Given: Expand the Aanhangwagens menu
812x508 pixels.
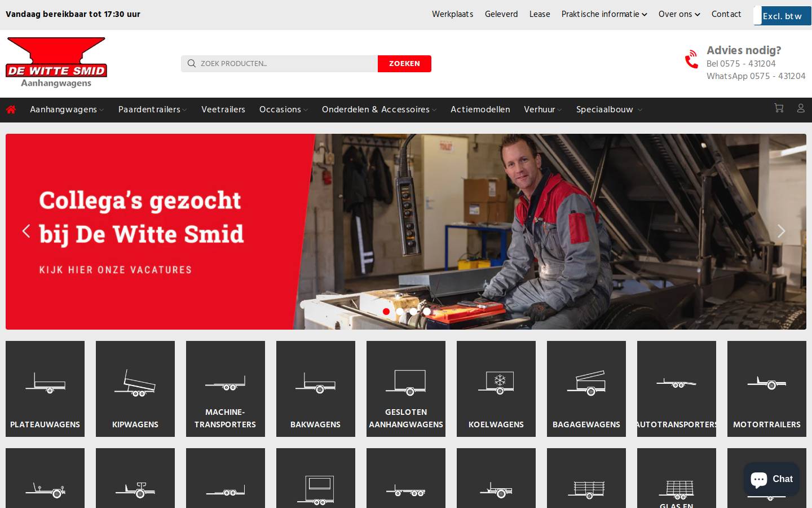Looking at the screenshot, I should pyautogui.click(x=67, y=110).
